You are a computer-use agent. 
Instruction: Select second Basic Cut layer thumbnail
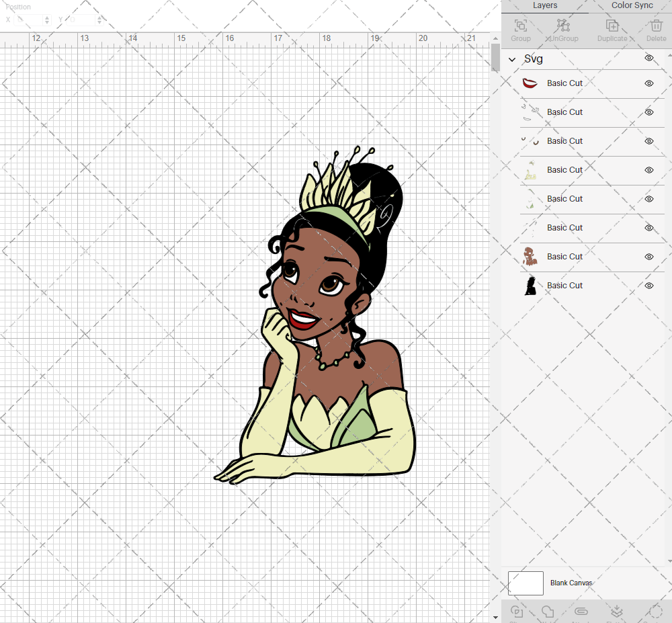click(x=530, y=112)
